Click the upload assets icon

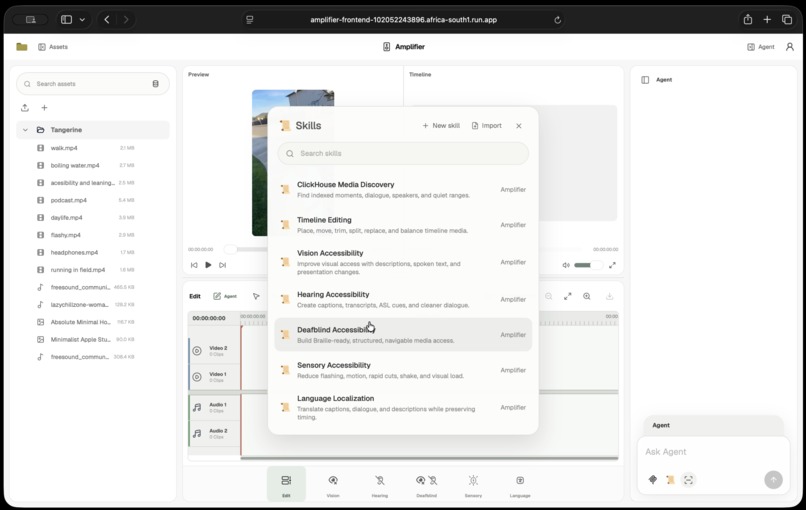[25, 107]
